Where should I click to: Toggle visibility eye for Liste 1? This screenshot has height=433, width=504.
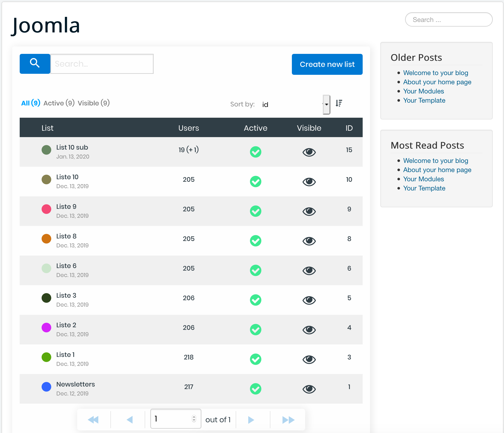[x=309, y=359]
